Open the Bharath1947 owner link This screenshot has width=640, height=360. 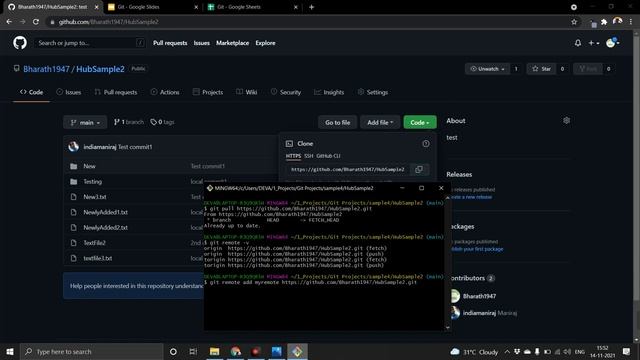click(x=46, y=69)
